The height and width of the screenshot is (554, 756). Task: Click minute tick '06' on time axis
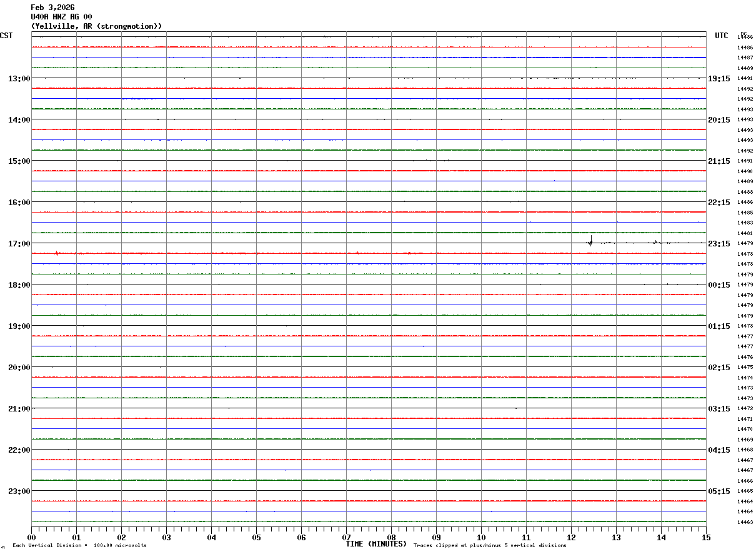click(x=301, y=537)
